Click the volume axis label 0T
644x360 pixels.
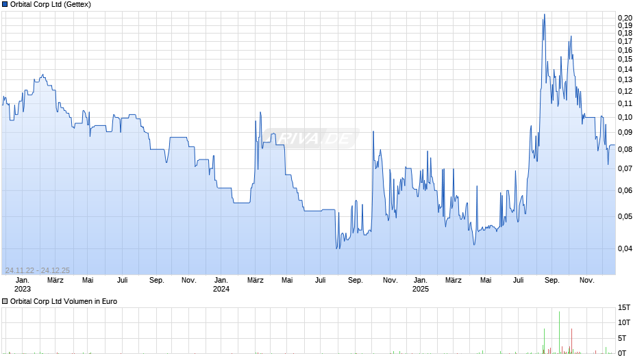[x=622, y=353]
